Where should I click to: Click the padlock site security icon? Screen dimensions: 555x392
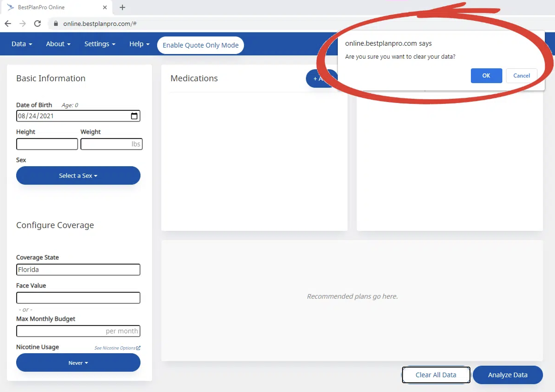click(56, 23)
